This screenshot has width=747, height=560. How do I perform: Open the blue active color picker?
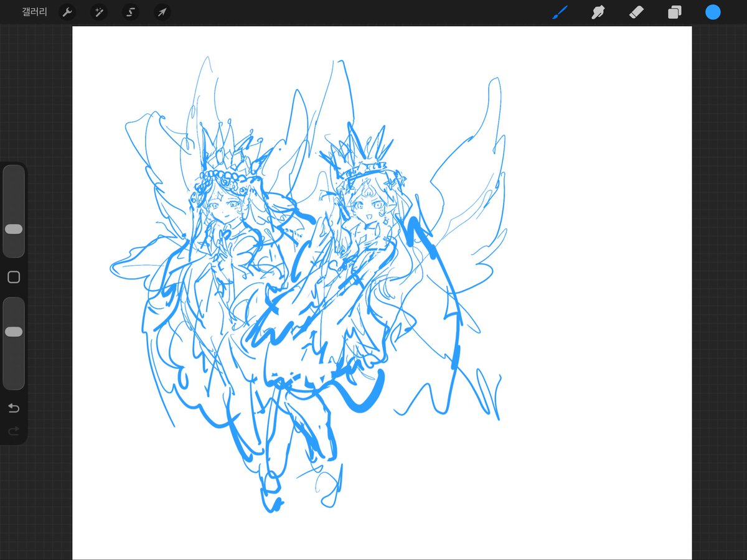click(713, 12)
